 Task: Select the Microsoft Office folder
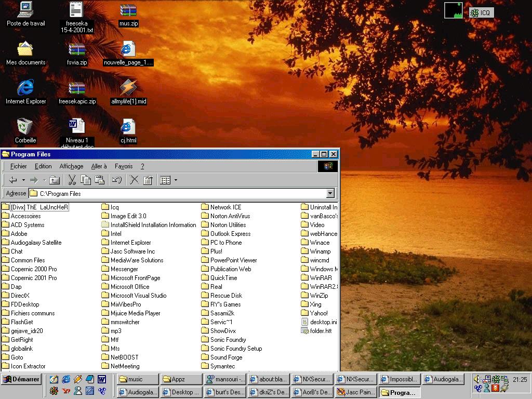[x=129, y=287]
